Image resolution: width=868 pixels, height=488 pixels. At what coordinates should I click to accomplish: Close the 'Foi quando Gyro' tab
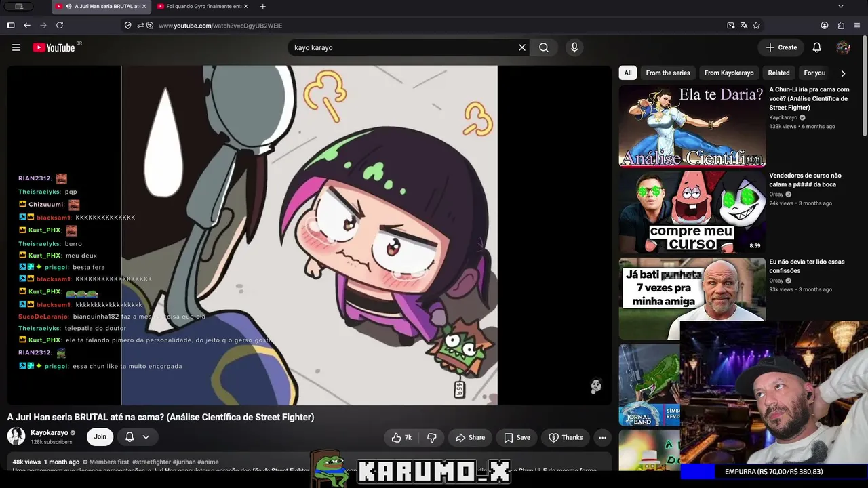tap(245, 7)
